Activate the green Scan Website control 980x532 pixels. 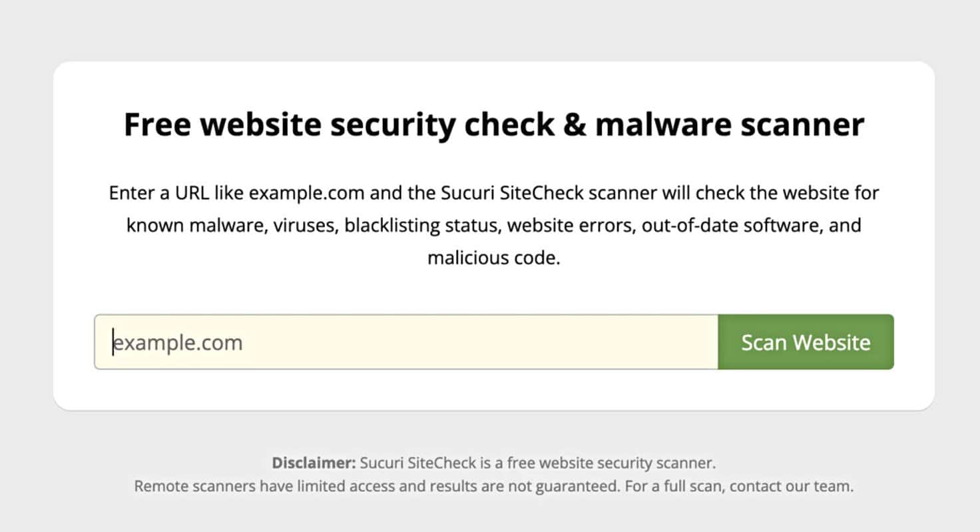[806, 342]
